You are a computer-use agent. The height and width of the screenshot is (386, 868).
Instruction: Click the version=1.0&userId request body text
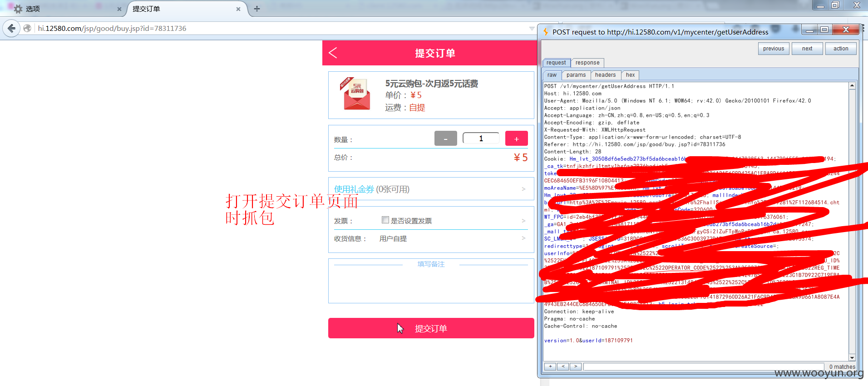click(588, 341)
